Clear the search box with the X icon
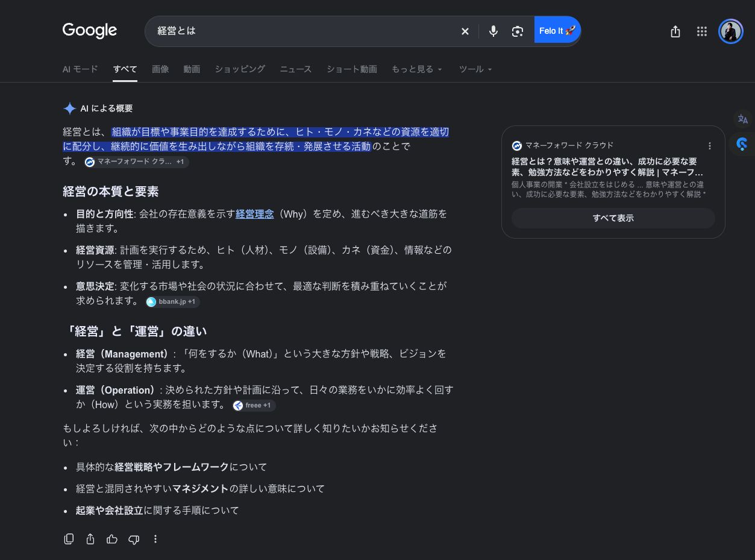The image size is (755, 560). point(465,31)
